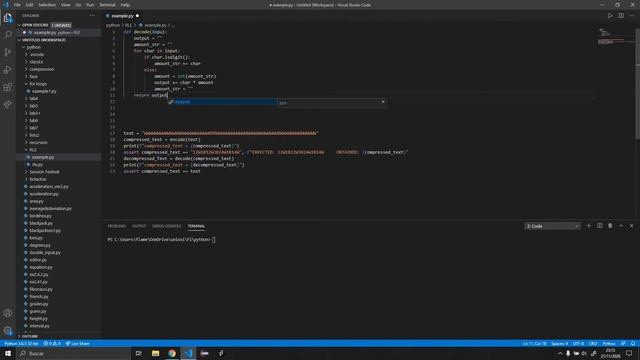This screenshot has height=360, width=640.
Task: Open the Selection menu
Action: click(47, 5)
